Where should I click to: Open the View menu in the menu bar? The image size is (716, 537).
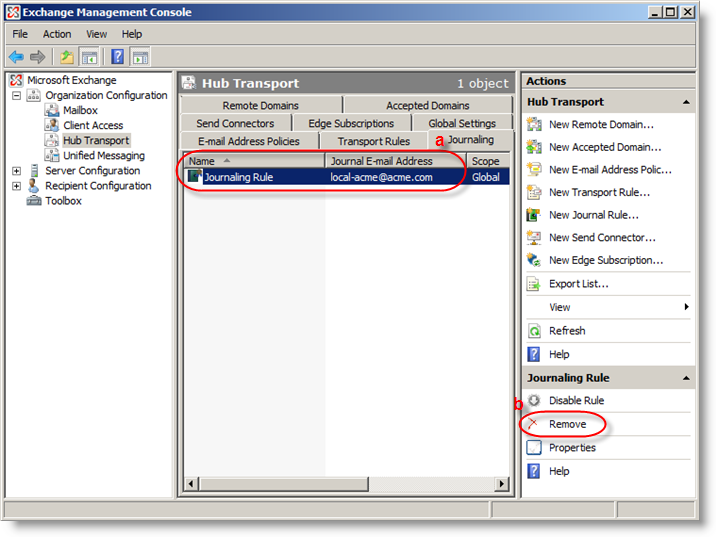tap(97, 34)
